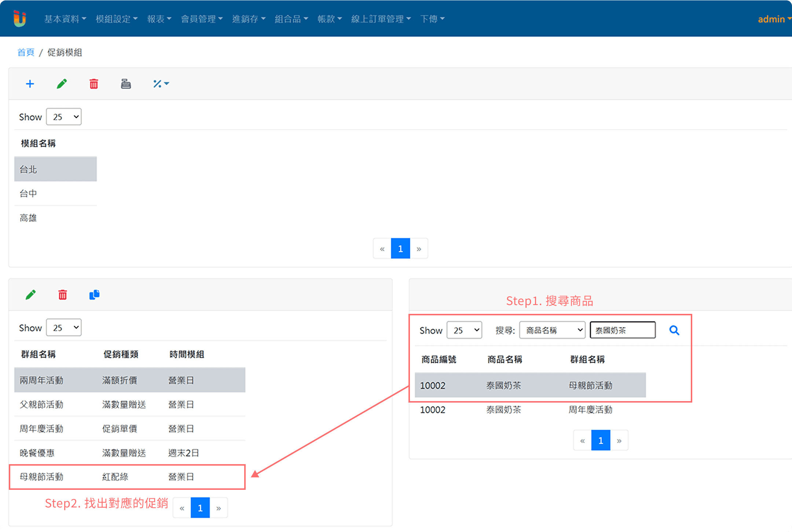Image resolution: width=792 pixels, height=532 pixels.
Task: Open the percent discount dropdown icon
Action: (x=161, y=84)
